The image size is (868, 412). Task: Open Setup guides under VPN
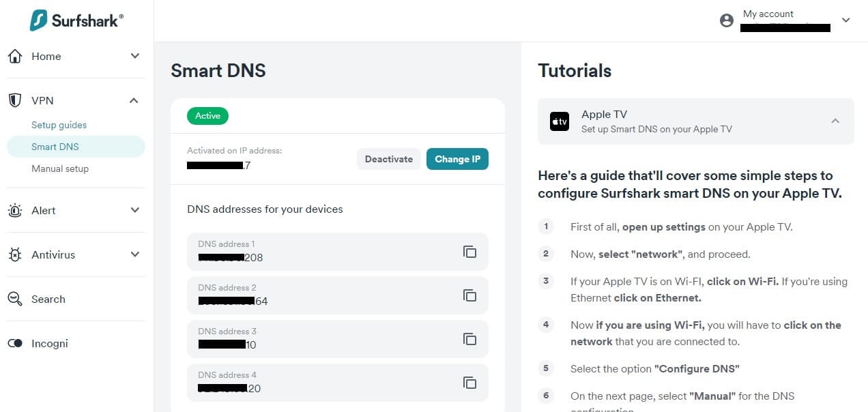tap(59, 125)
